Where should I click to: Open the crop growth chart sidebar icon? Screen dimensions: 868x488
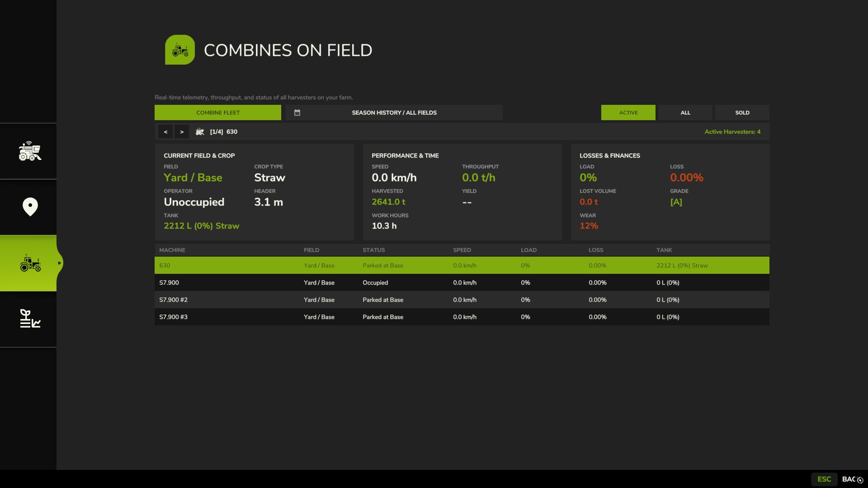[30, 319]
